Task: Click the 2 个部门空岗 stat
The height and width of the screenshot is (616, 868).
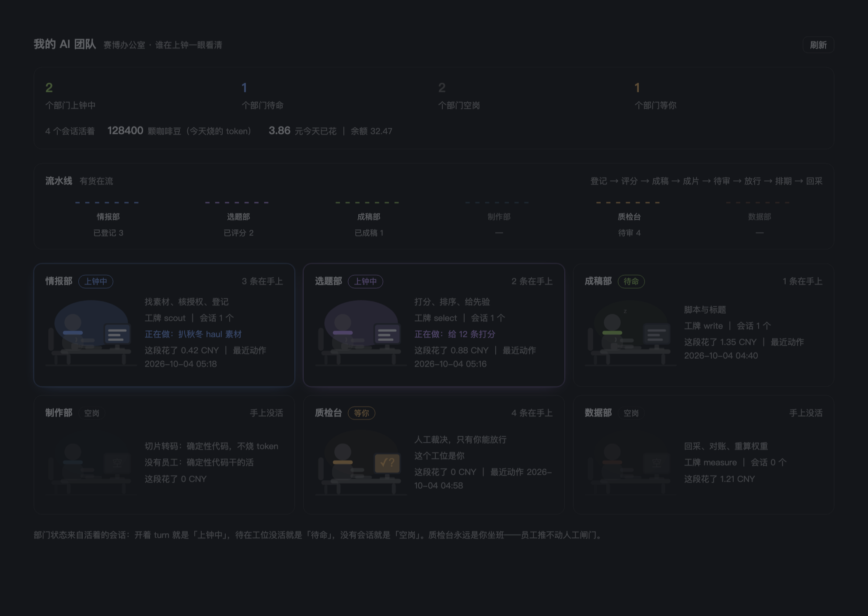Action: coord(459,95)
